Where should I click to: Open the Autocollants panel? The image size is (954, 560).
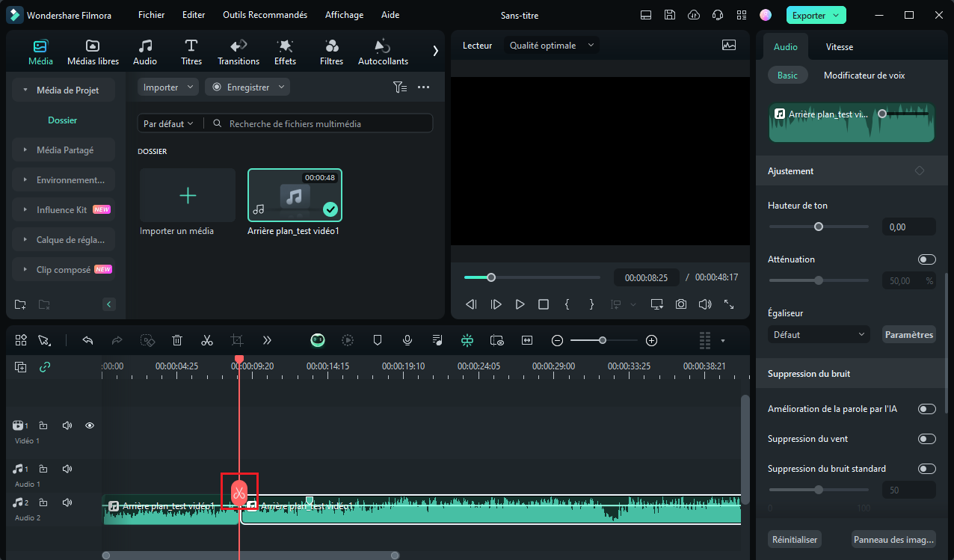[x=383, y=52]
